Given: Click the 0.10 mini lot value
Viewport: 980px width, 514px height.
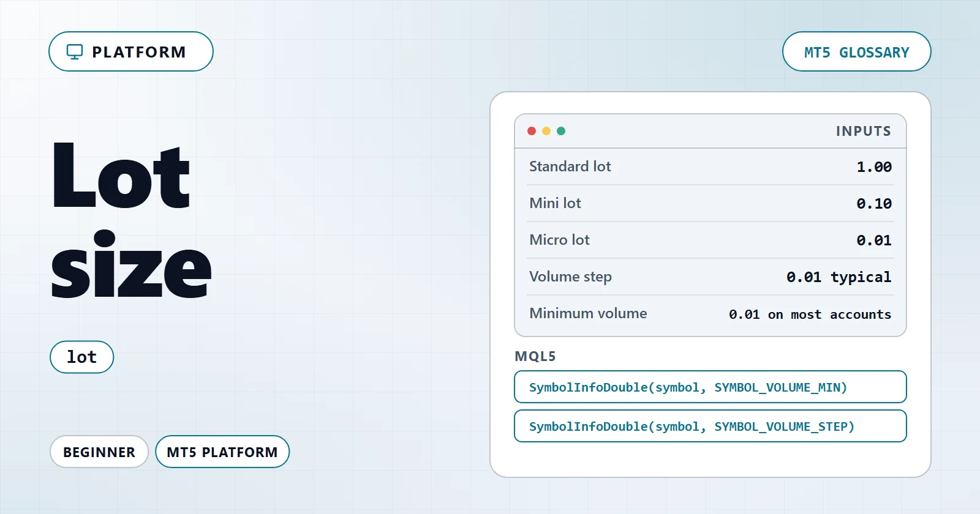Looking at the screenshot, I should (x=874, y=204).
